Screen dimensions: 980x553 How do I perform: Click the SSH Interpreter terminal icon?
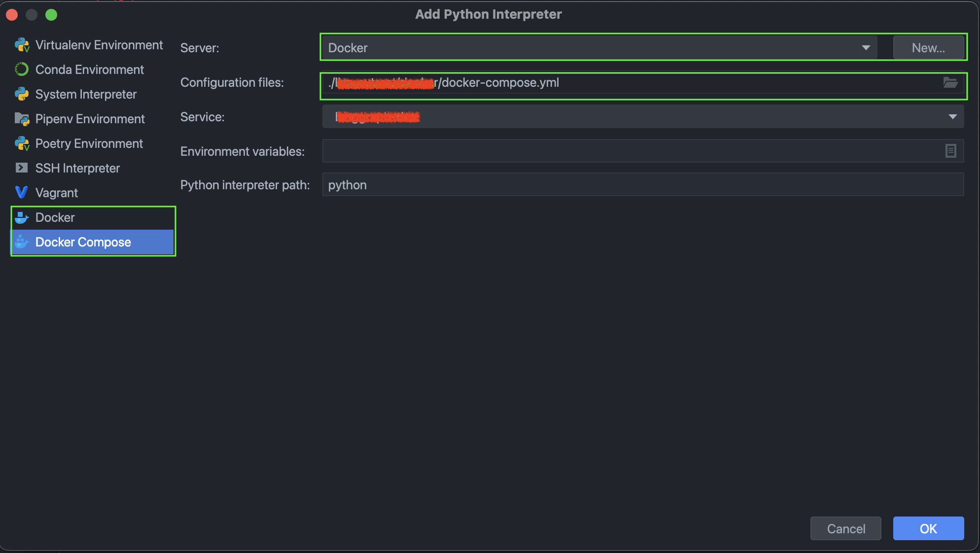coord(22,168)
